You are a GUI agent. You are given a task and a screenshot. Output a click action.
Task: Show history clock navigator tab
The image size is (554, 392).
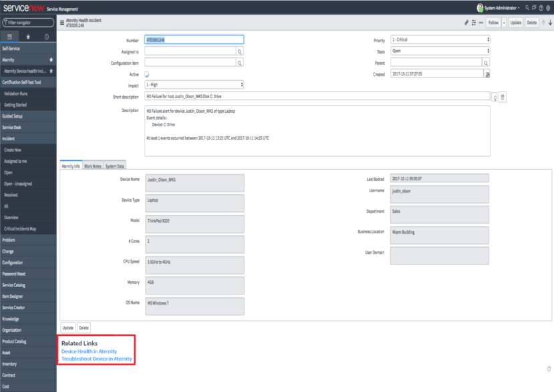pos(47,37)
